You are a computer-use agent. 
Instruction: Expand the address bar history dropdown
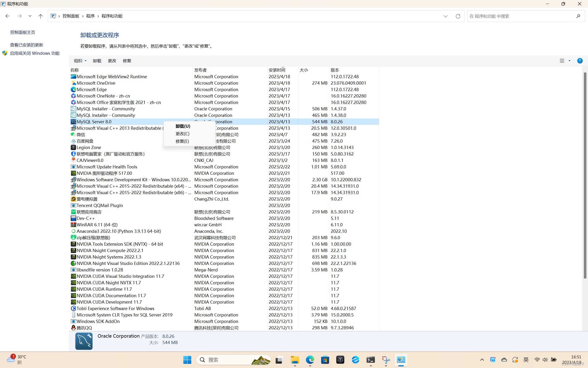[x=445, y=16]
